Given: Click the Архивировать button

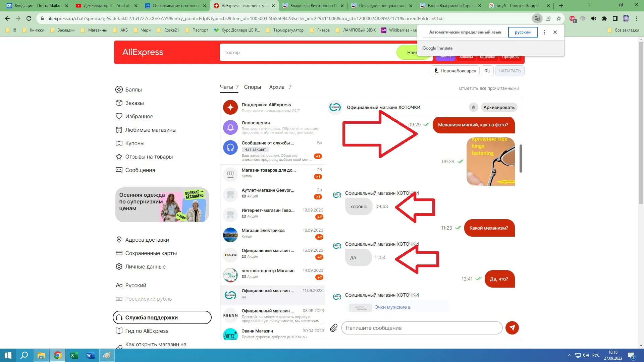Looking at the screenshot, I should [x=499, y=107].
